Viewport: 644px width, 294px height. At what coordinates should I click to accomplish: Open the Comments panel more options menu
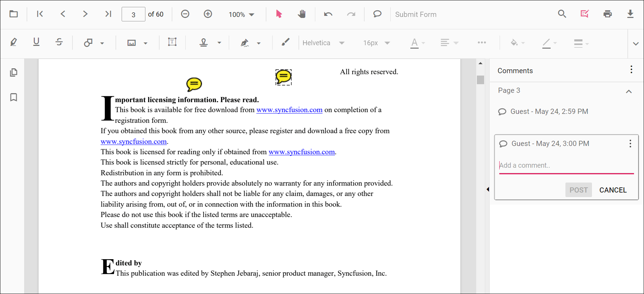[631, 70]
